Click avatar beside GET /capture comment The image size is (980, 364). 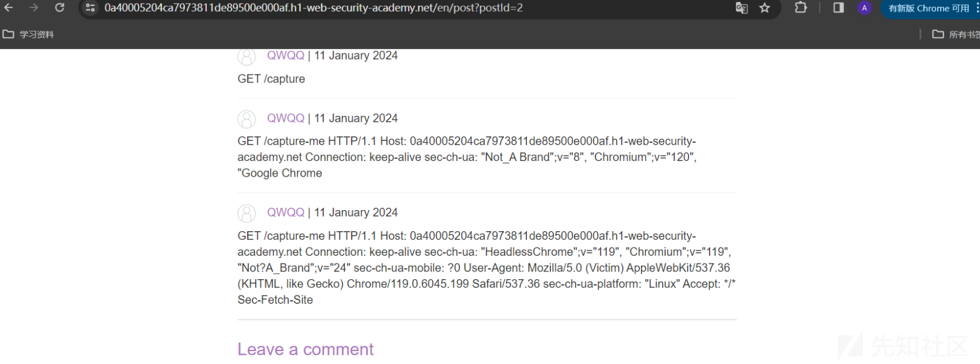pos(246,57)
